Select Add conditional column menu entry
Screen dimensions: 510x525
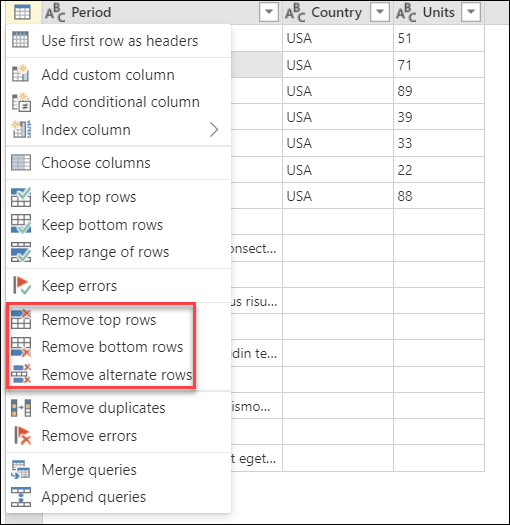click(x=119, y=102)
